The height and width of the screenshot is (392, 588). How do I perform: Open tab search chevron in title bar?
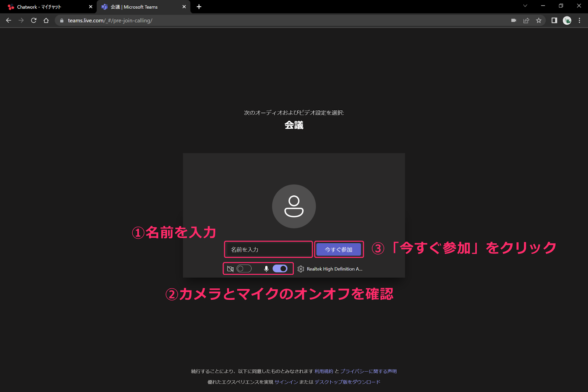(x=525, y=6)
